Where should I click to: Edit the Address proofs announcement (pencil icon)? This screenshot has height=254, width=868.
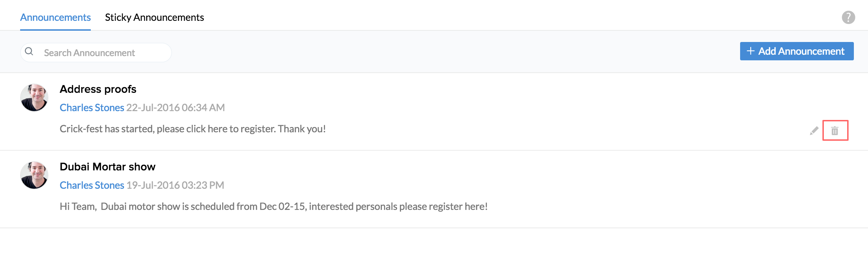pyautogui.click(x=814, y=131)
